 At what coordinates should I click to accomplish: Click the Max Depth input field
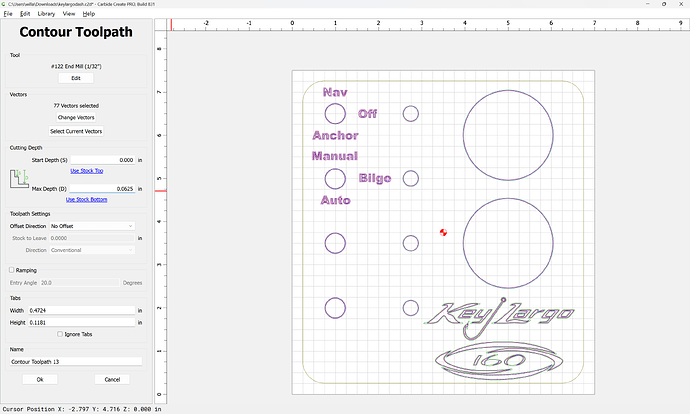point(103,189)
